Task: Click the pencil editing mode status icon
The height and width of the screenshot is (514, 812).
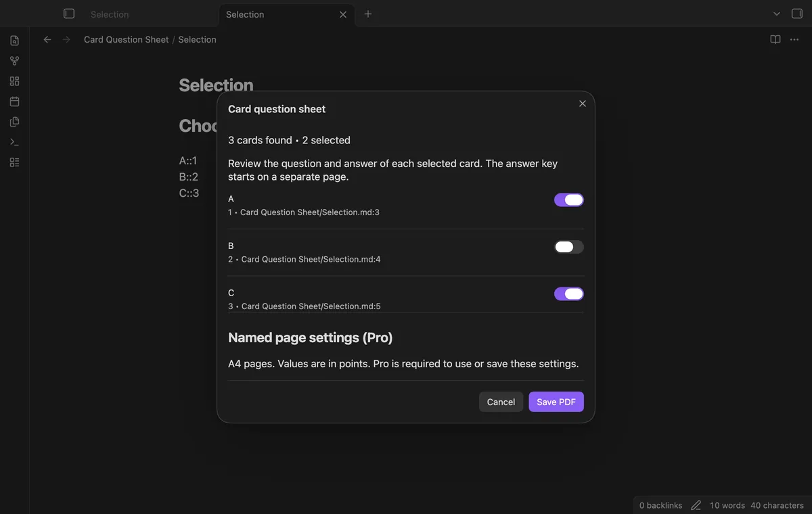Action: (696, 505)
